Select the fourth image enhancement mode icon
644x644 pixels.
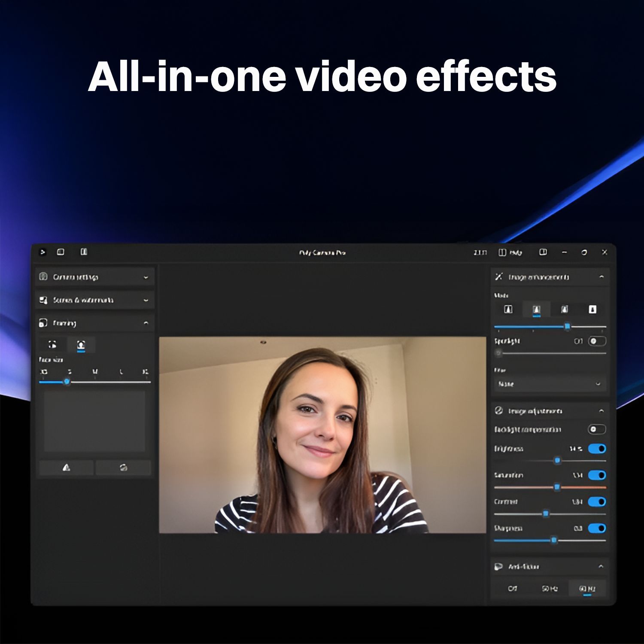[x=592, y=310]
